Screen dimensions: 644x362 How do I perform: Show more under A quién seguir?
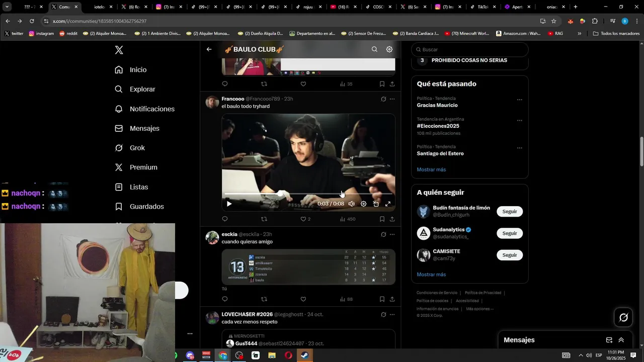coord(431,275)
